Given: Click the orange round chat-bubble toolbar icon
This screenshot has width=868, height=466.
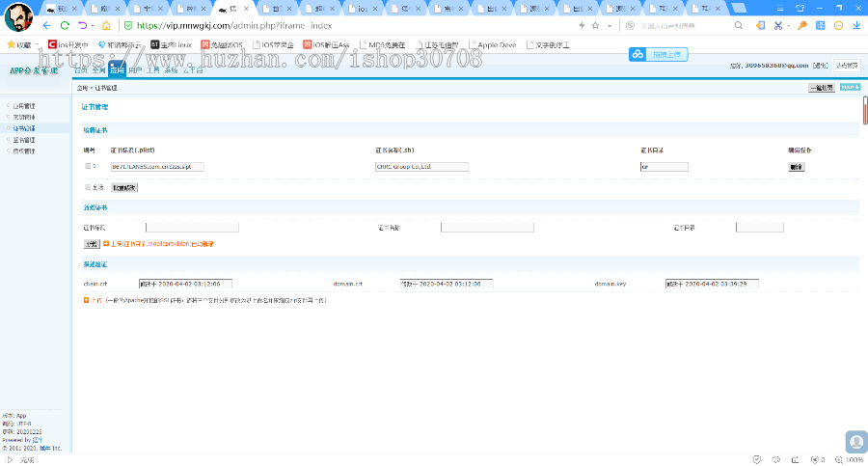Looking at the screenshot, I should pyautogui.click(x=839, y=25).
